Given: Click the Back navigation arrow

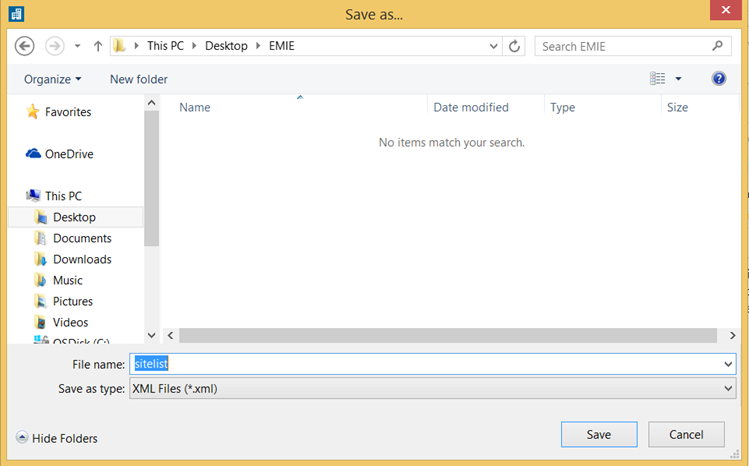Looking at the screenshot, I should [24, 46].
